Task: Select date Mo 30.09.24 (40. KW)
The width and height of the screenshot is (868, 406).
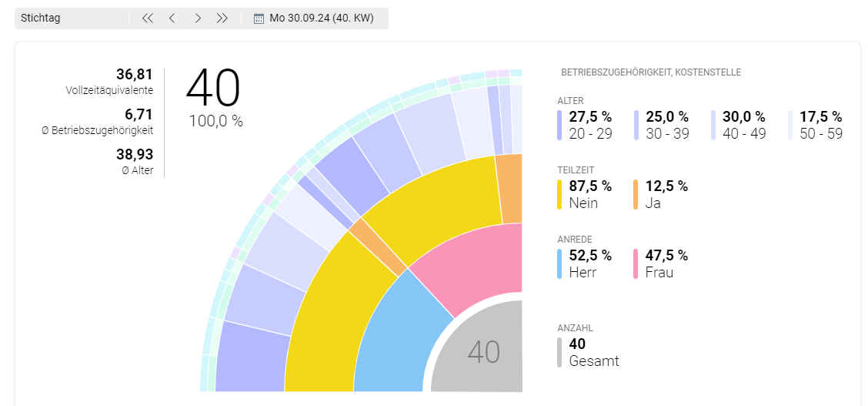Action: 322,18
